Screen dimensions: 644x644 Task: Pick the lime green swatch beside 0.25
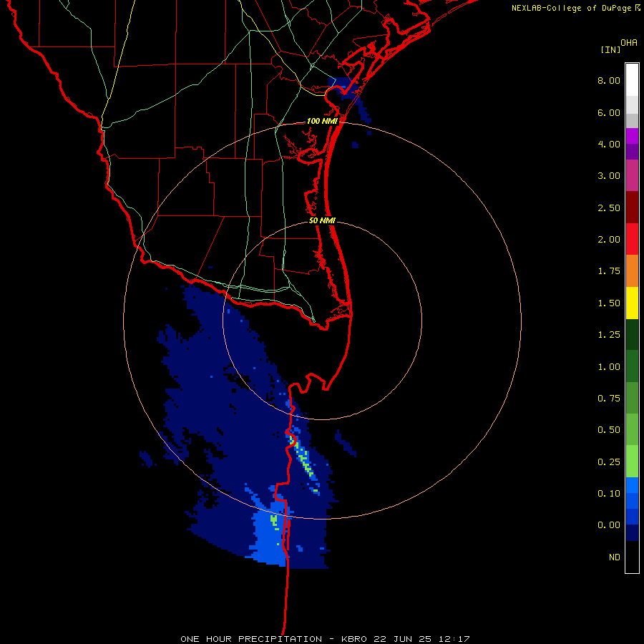pyautogui.click(x=632, y=462)
